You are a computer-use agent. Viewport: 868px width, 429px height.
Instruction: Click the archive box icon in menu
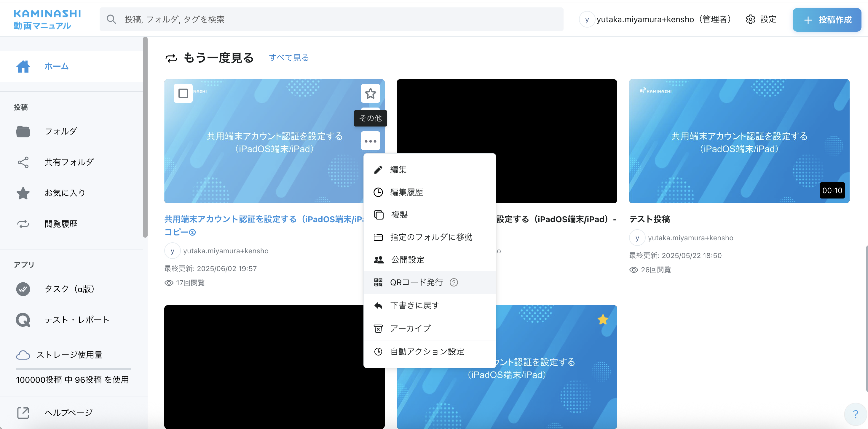378,328
